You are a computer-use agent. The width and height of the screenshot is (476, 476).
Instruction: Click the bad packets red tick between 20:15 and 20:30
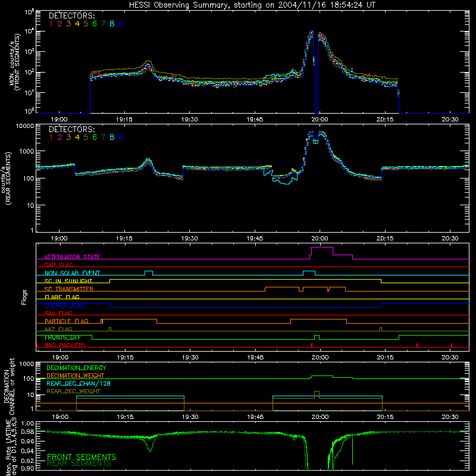(x=417, y=345)
